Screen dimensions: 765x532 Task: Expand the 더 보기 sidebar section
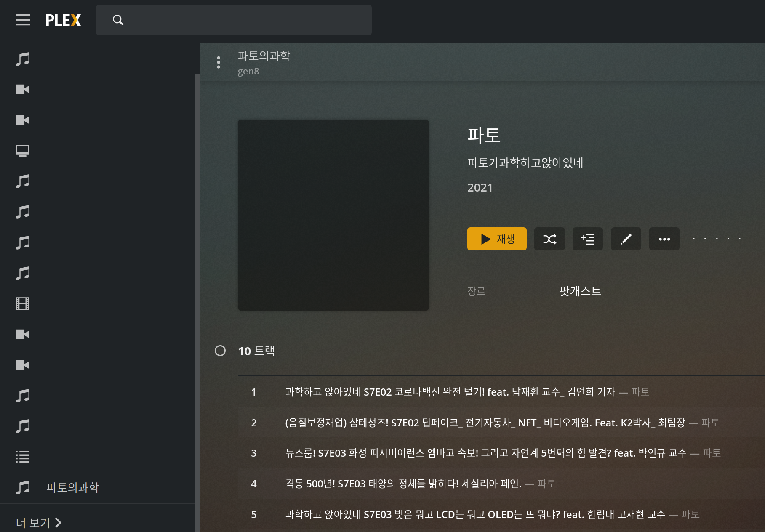(39, 522)
